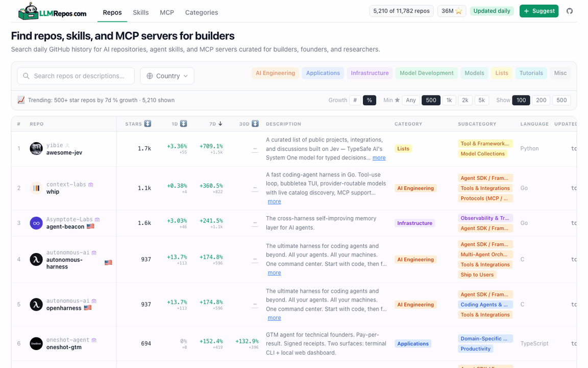Click the oneshot-gtm avatar icon
Screen dimensions: 588x368
coord(36,343)
